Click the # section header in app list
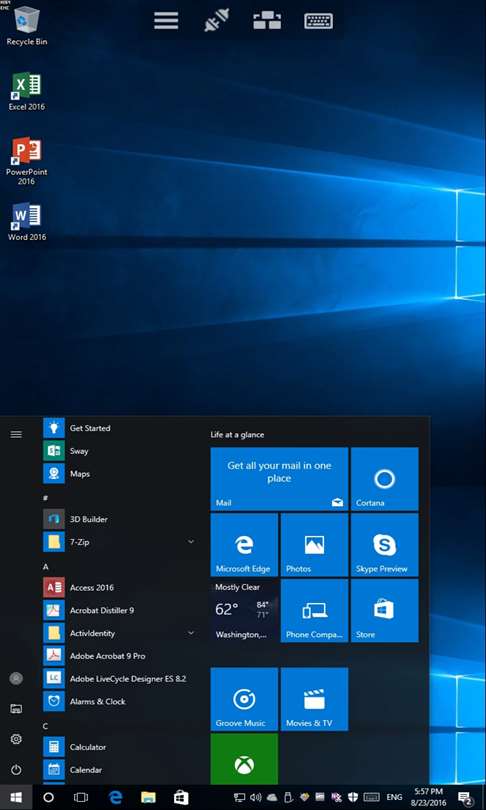Screen dimensions: 486x810 [45, 497]
